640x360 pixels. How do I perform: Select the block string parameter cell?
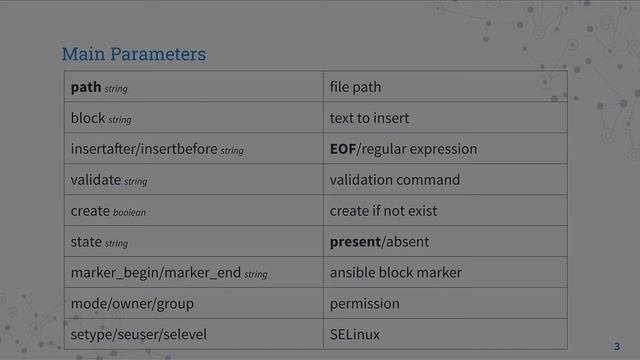(194, 118)
